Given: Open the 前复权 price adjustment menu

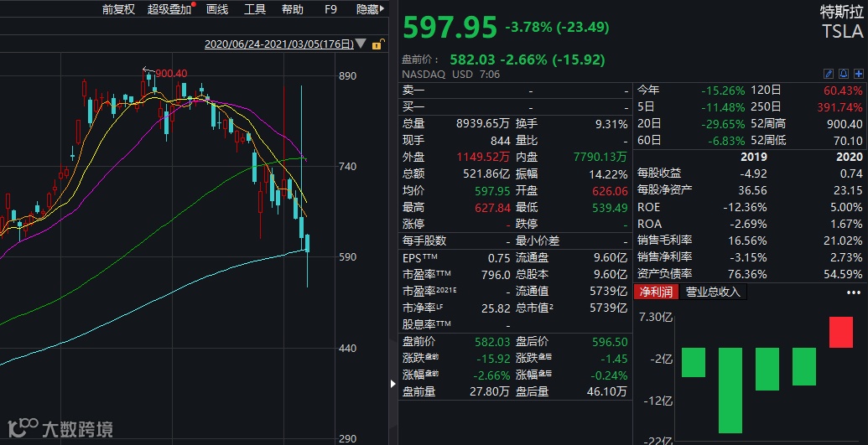Looking at the screenshot, I should [118, 9].
